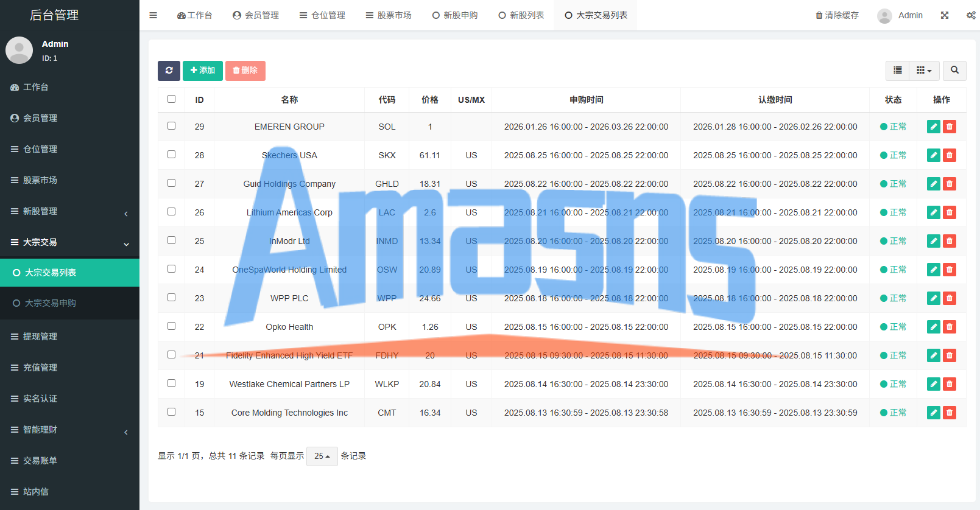980x510 pixels.
Task: Tick the Opko Health row checkbox
Action: click(x=172, y=326)
